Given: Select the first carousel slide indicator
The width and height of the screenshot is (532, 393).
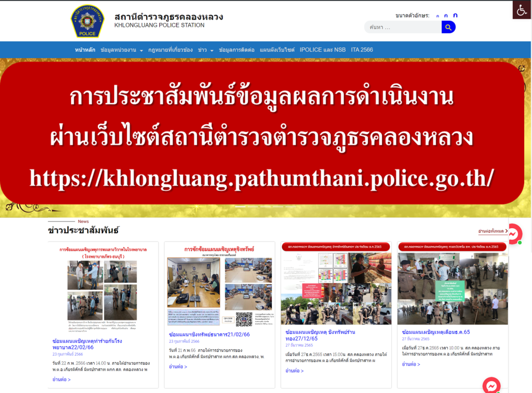Looking at the screenshot, I should click(240, 206).
